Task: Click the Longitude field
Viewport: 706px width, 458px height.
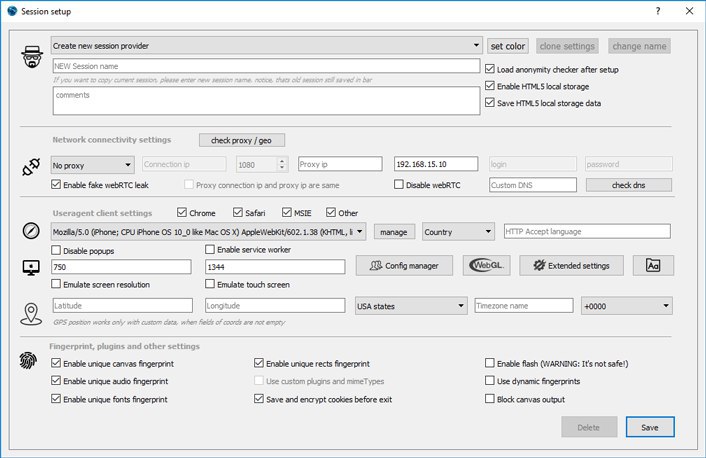Action: (275, 305)
